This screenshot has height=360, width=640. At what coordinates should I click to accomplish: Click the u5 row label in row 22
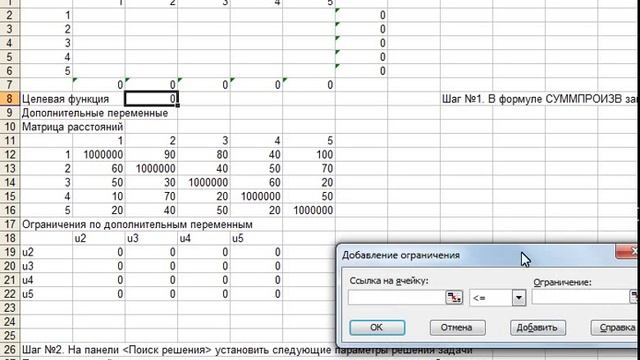pos(47,294)
